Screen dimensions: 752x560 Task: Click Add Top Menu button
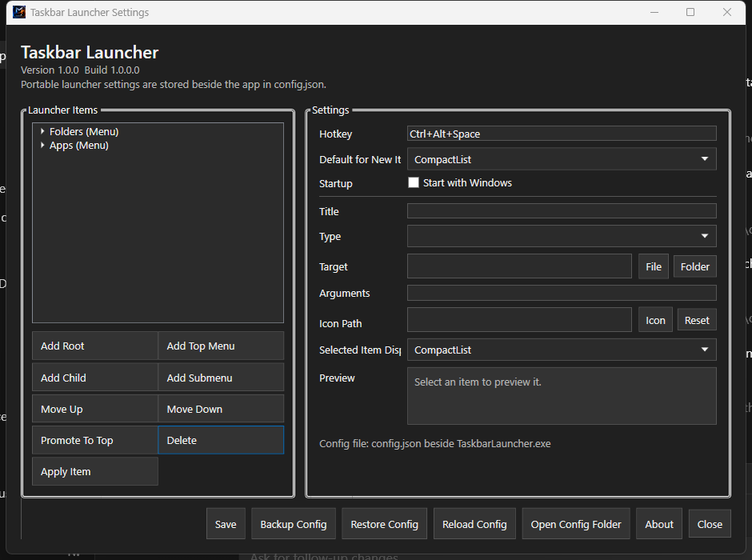pyautogui.click(x=221, y=346)
